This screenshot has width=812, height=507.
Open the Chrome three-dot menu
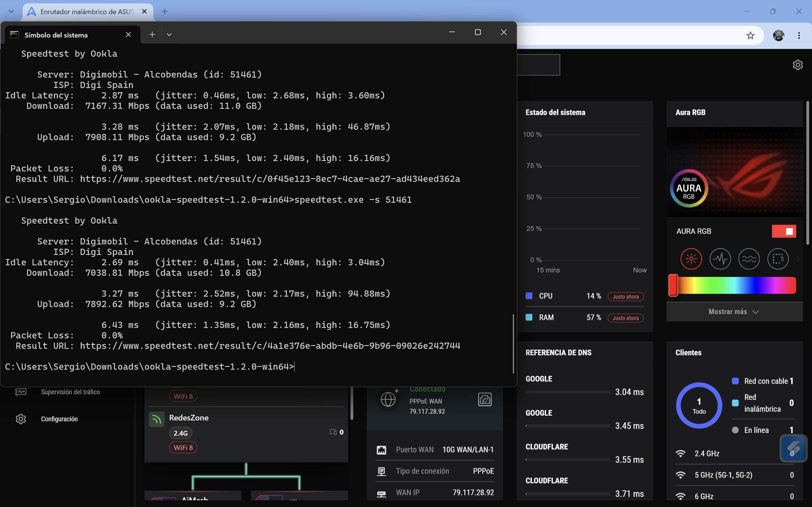click(799, 35)
